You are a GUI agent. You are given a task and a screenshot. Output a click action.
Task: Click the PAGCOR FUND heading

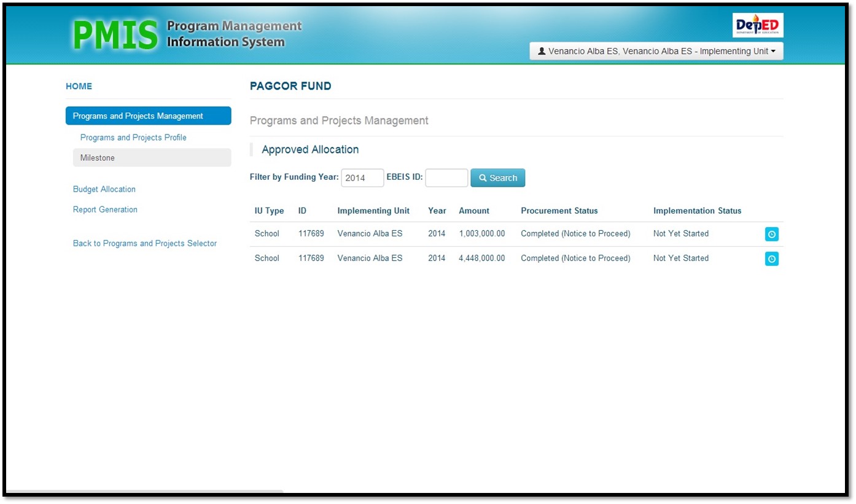(x=290, y=87)
